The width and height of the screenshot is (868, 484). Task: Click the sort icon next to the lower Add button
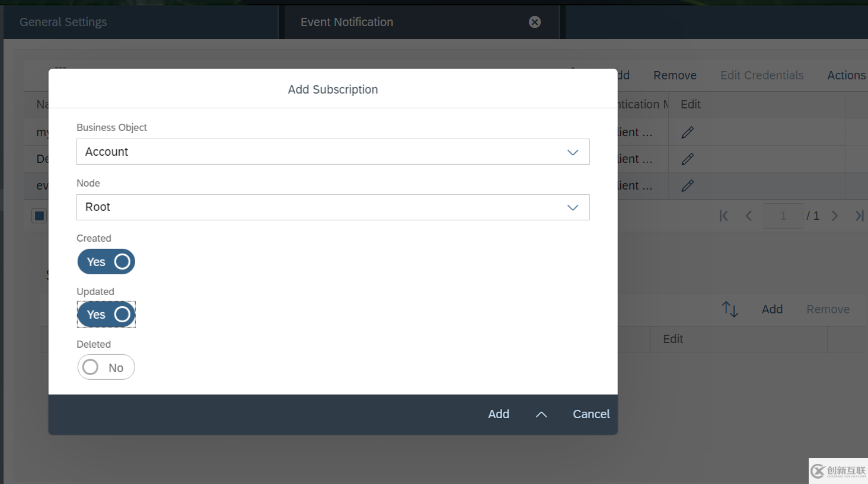(x=730, y=309)
